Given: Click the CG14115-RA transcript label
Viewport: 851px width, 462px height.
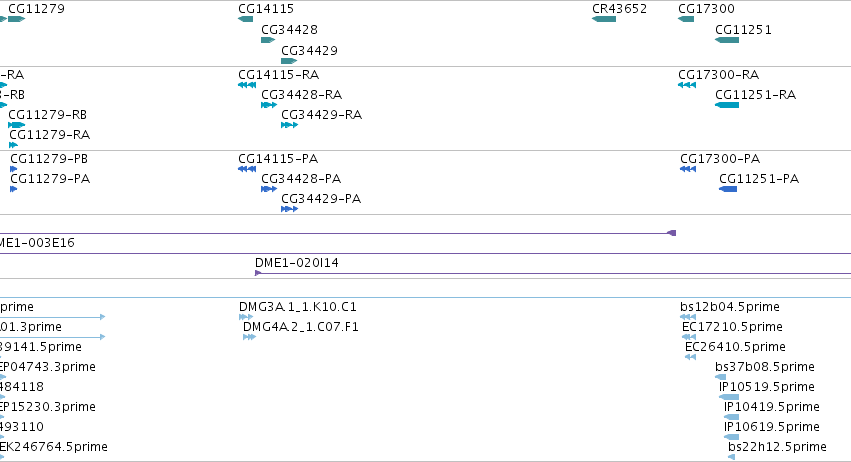Looking at the screenshot, I should pos(278,75).
